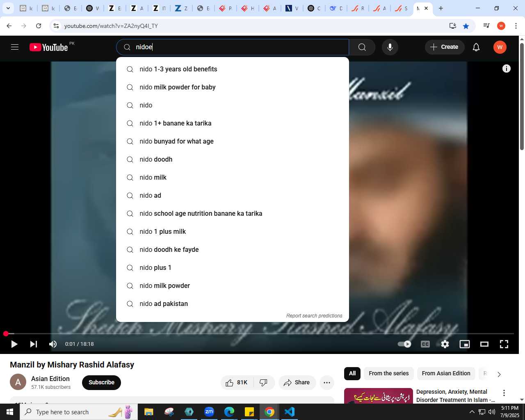Screen dimensions: 525x420
Task: Open more actions three-dot menu
Action: (327, 382)
